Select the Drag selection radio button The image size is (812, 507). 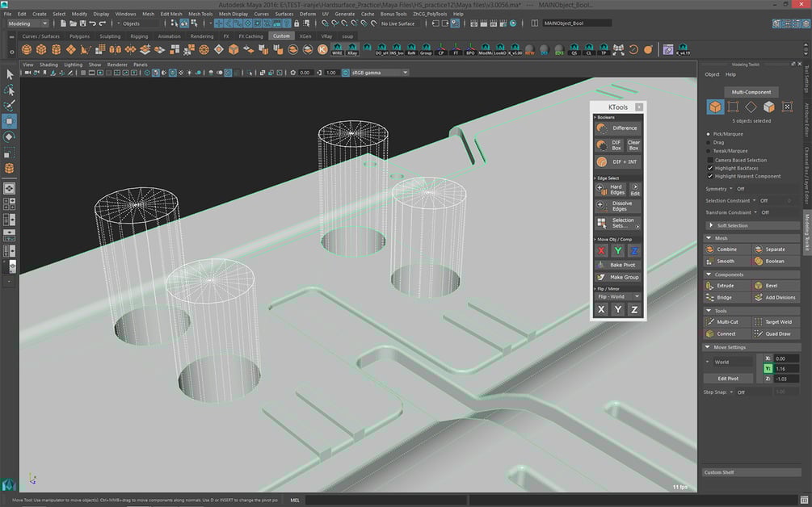click(x=709, y=142)
